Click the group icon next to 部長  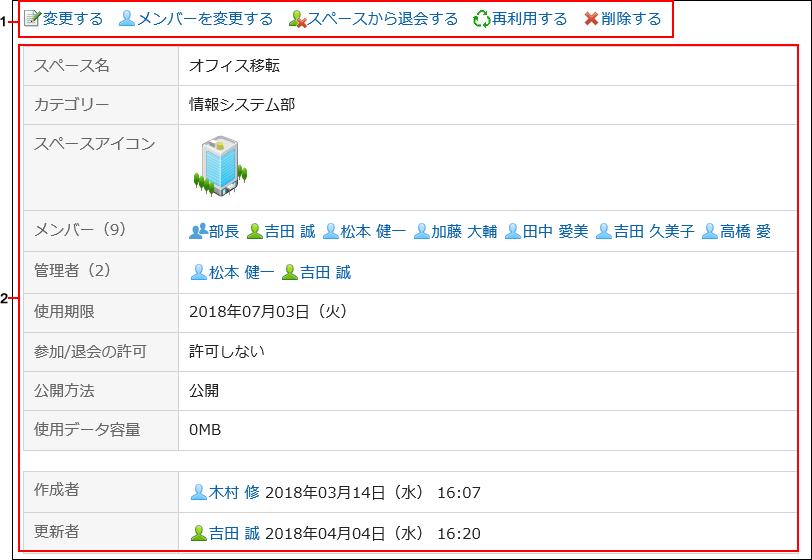[198, 231]
